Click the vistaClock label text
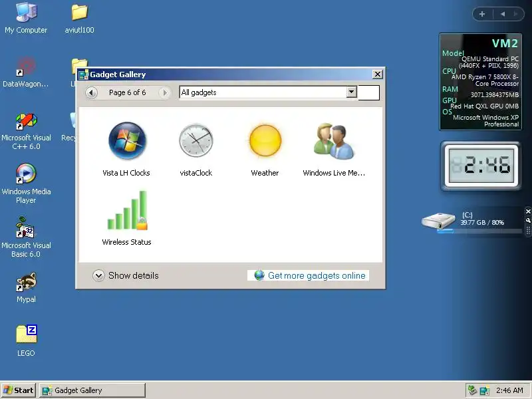Screen dimensions: 532x399 click(x=196, y=173)
